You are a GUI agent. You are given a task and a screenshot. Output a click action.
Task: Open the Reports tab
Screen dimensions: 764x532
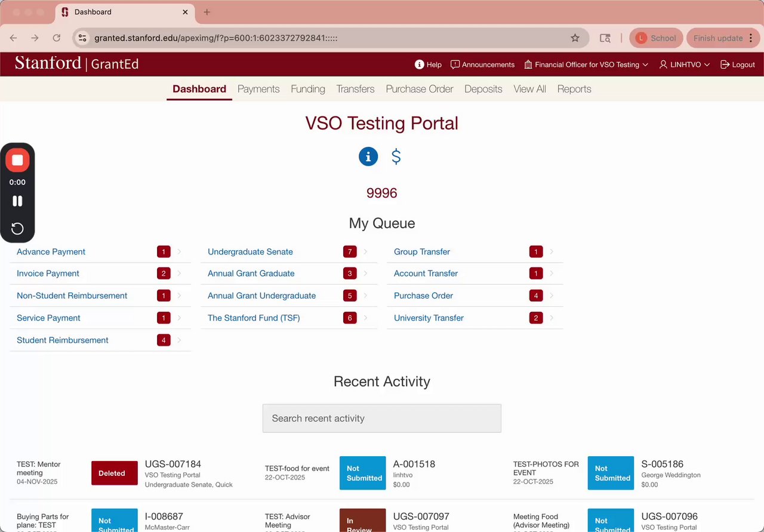(574, 89)
